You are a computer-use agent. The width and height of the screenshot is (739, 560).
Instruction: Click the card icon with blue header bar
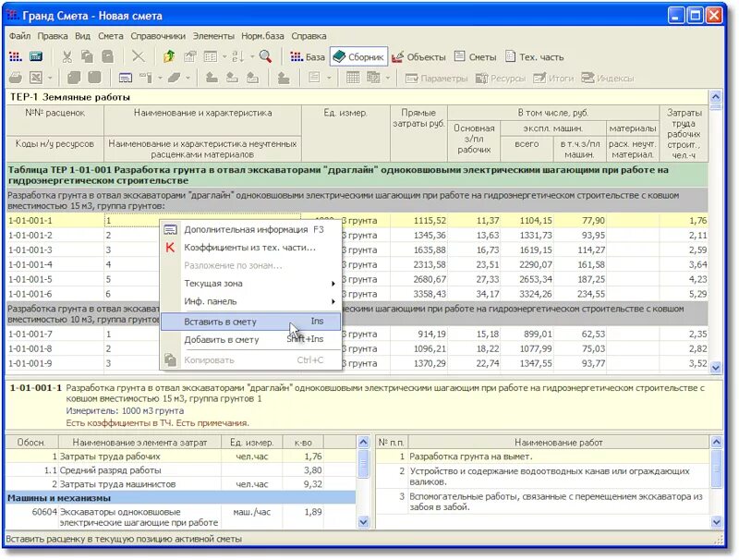pos(126,78)
